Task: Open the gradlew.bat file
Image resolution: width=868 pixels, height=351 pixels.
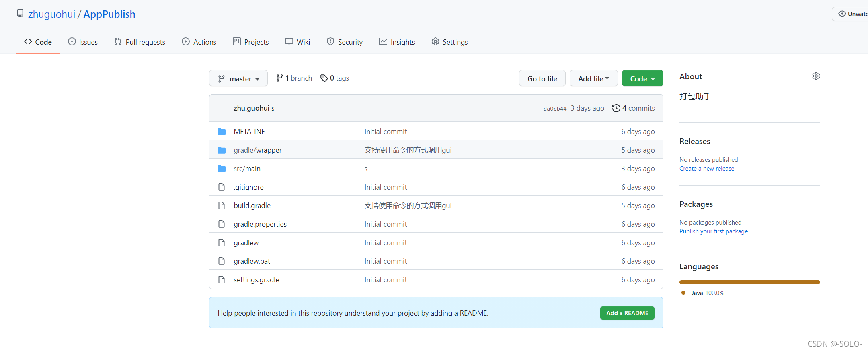Action: coord(252,261)
